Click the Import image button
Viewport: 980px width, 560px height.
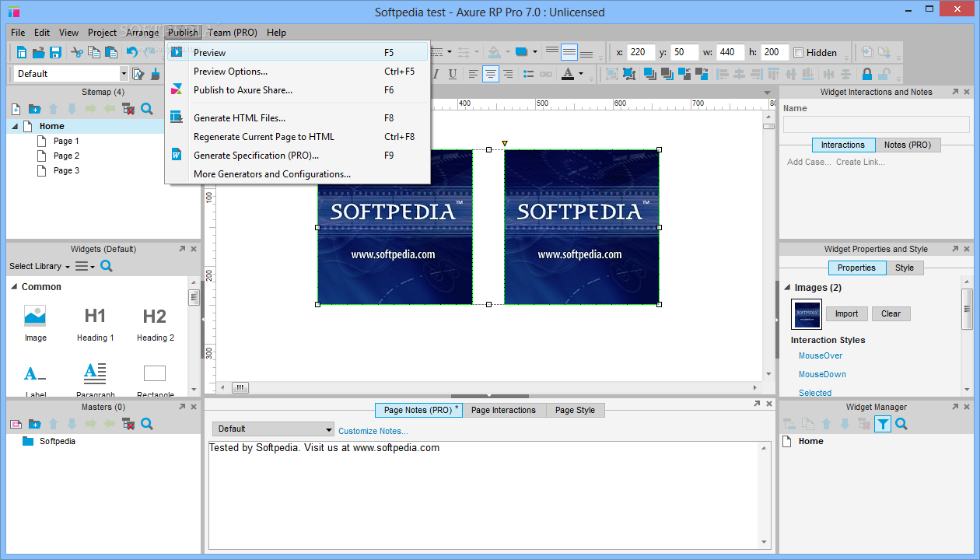[846, 313]
